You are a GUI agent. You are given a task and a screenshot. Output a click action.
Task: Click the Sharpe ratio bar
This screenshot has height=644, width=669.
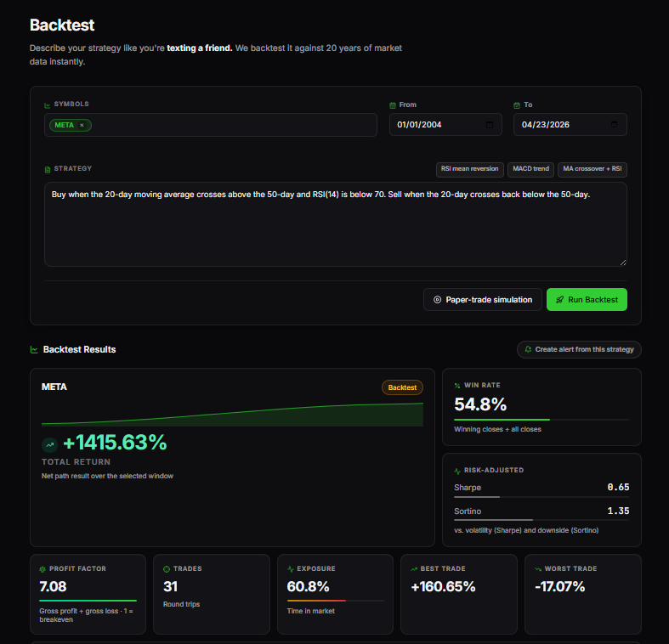pyautogui.click(x=541, y=497)
